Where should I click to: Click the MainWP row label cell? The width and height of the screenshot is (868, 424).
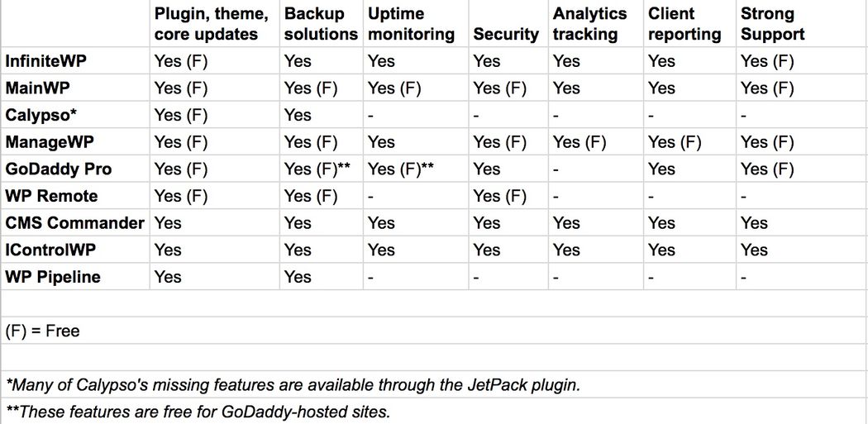click(x=75, y=88)
